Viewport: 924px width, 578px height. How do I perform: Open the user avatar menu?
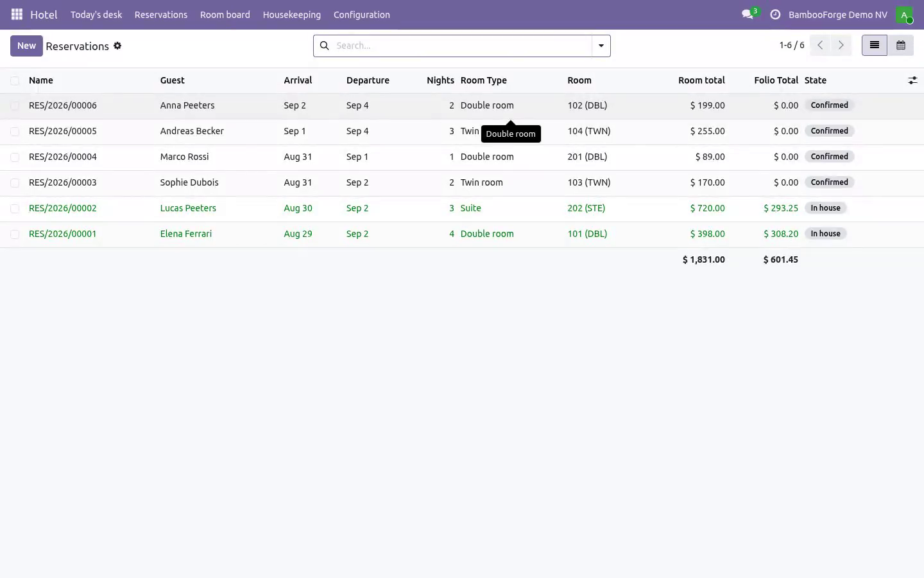coord(904,14)
